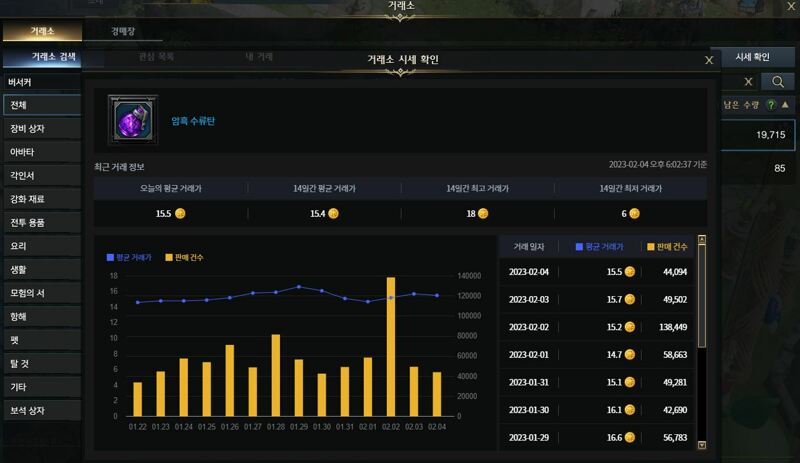Select the 펫 category
800x463 pixels.
[x=42, y=340]
